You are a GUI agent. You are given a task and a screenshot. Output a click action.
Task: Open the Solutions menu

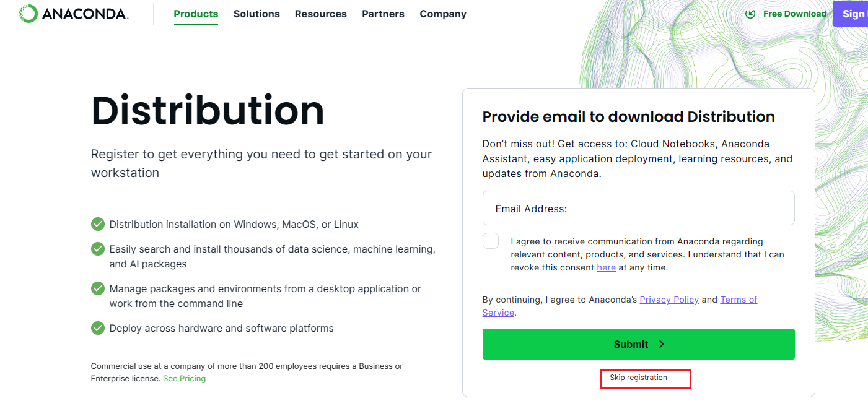pos(256,14)
